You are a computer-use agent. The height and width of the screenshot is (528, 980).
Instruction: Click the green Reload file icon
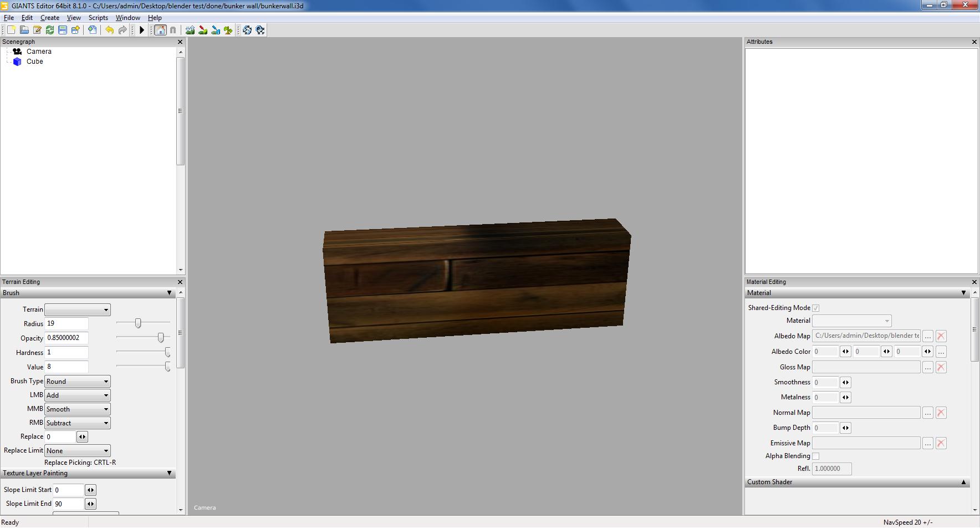pyautogui.click(x=50, y=30)
